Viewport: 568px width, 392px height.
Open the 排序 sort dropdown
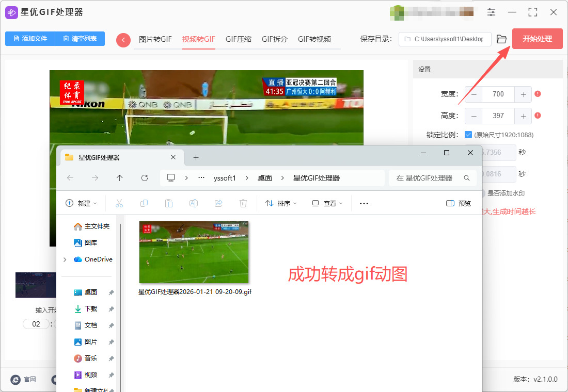(281, 203)
